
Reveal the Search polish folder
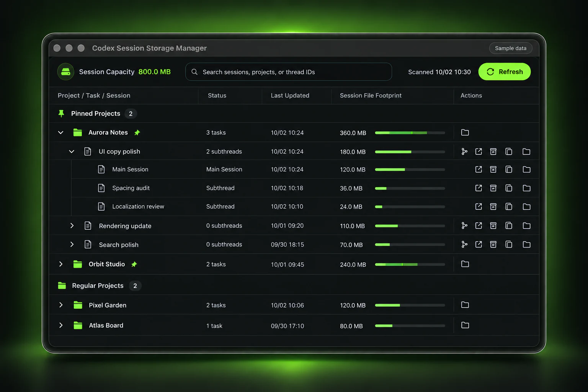(527, 244)
